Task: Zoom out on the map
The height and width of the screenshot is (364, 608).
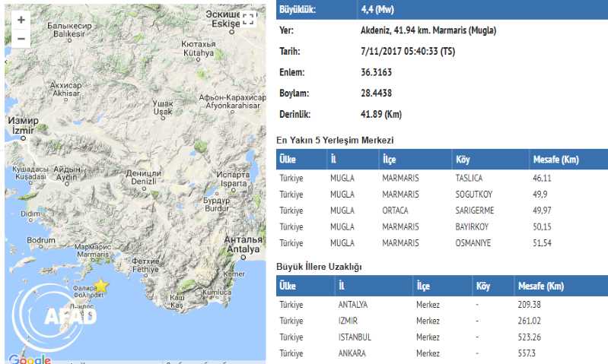Action: 21,39
